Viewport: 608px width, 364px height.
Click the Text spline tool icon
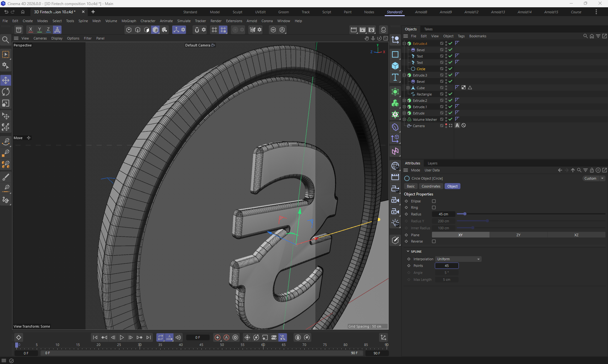pos(395,77)
